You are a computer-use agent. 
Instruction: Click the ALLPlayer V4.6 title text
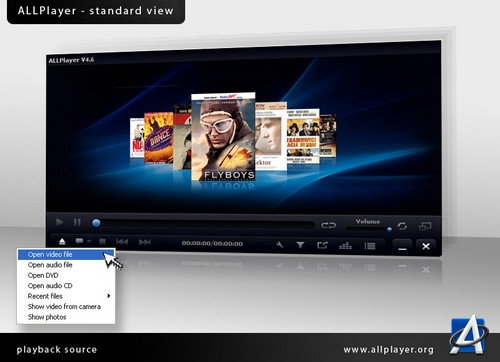71,60
